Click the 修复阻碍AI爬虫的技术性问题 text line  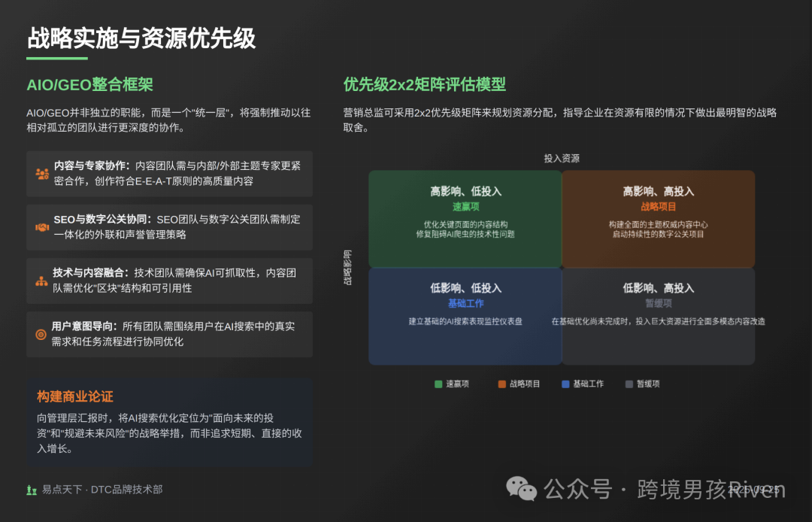465,234
